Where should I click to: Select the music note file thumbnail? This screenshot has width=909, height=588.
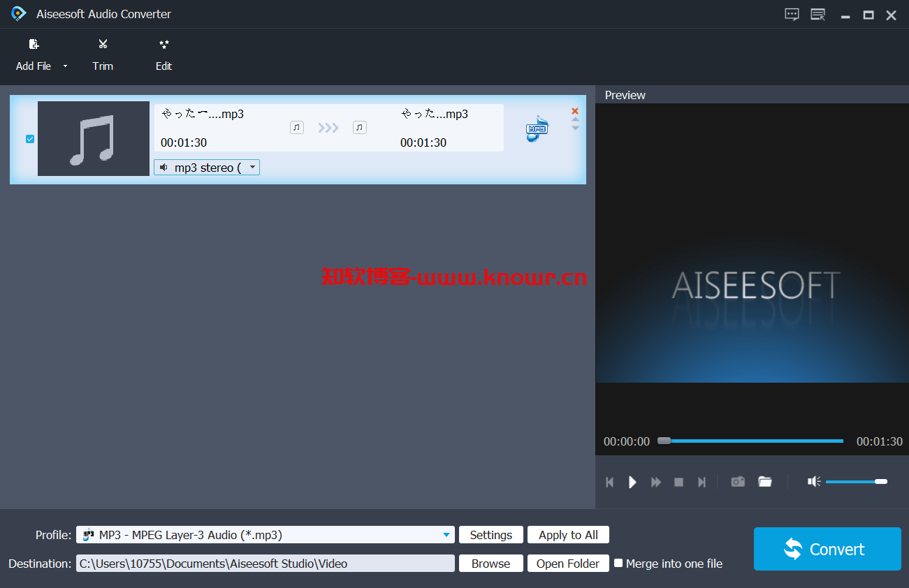pos(94,139)
